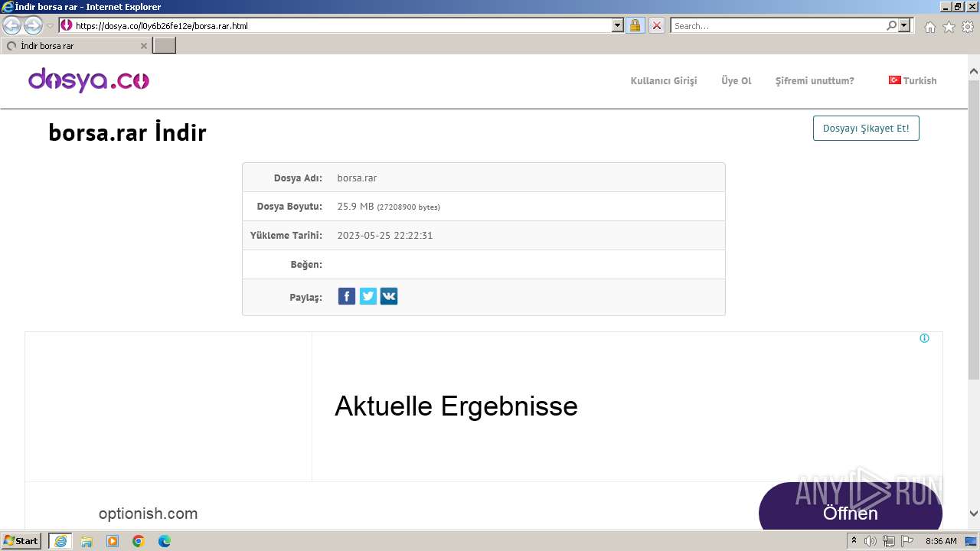Click the Action Center flag icon
980x551 pixels.
pyautogui.click(x=906, y=541)
